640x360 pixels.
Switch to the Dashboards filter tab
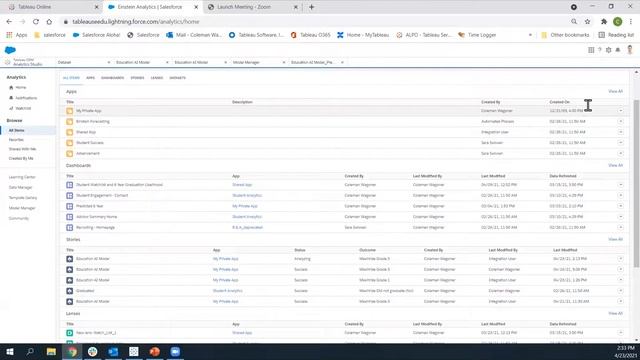click(112, 78)
